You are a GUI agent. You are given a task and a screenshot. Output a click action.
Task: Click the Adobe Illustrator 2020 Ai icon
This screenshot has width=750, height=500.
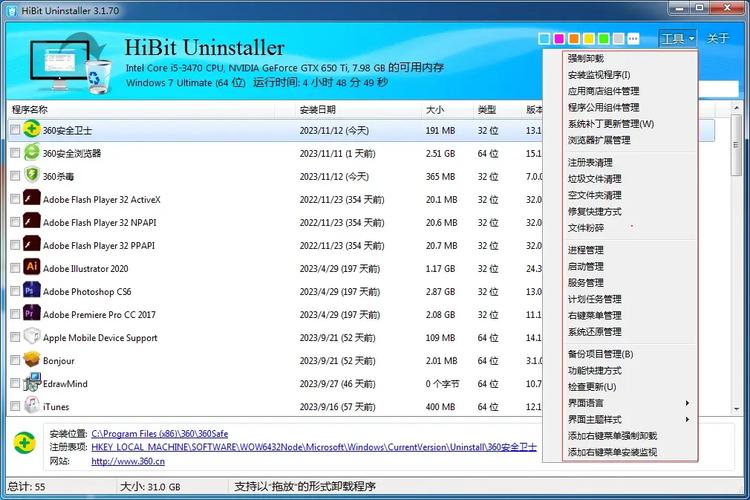point(32,267)
